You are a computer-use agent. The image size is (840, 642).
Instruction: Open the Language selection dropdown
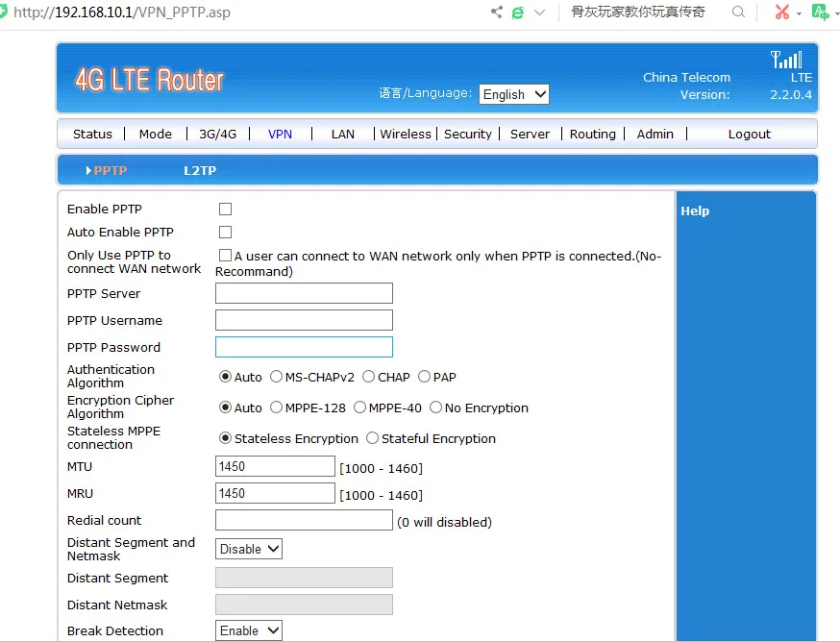pos(513,94)
